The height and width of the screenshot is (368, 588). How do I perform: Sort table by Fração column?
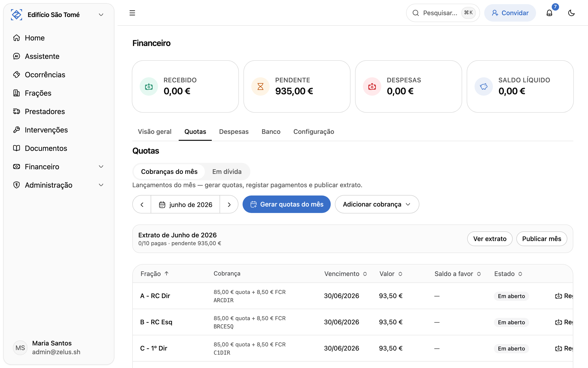coord(155,274)
